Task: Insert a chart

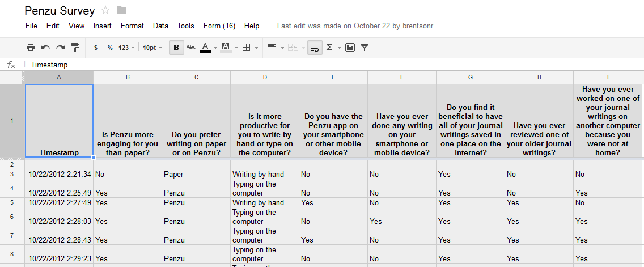Action: click(350, 48)
